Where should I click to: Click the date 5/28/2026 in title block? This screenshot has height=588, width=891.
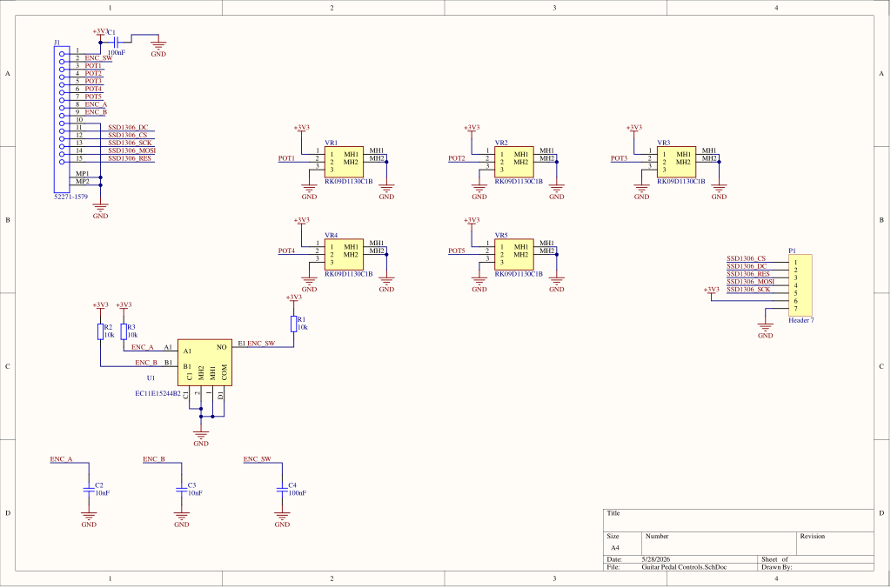[x=658, y=559]
